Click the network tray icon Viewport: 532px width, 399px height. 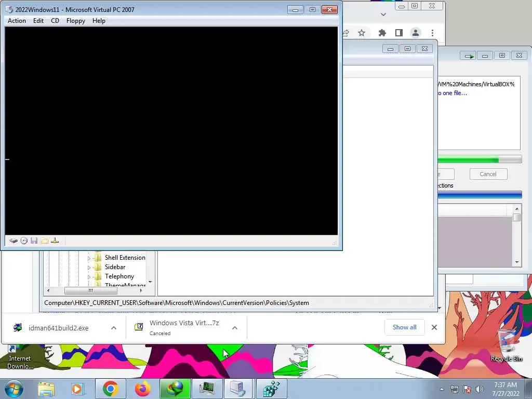point(454,390)
